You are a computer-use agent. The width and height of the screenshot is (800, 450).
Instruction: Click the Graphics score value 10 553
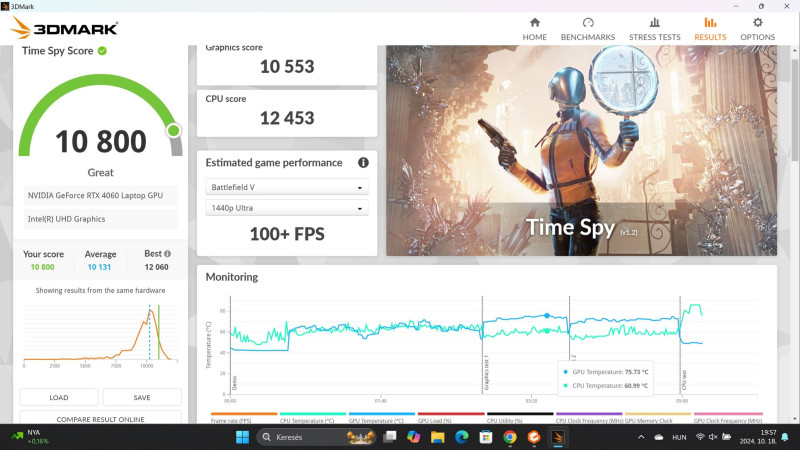pyautogui.click(x=287, y=66)
